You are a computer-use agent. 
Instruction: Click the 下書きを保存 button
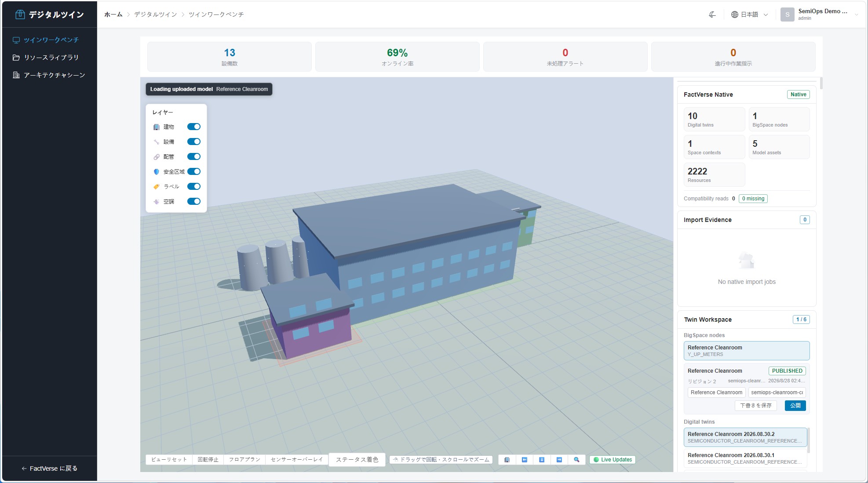pyautogui.click(x=756, y=406)
